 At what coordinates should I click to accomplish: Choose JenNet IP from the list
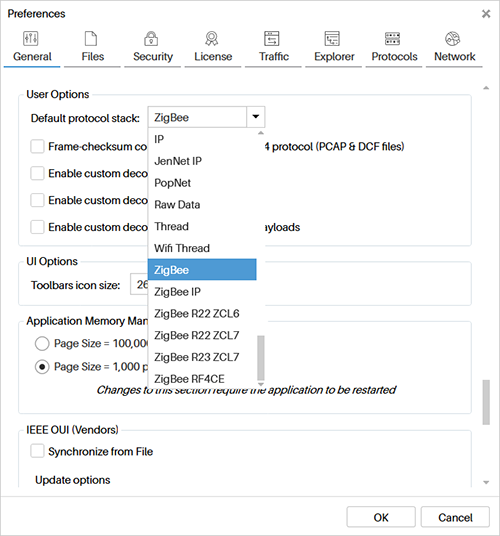coord(202,161)
